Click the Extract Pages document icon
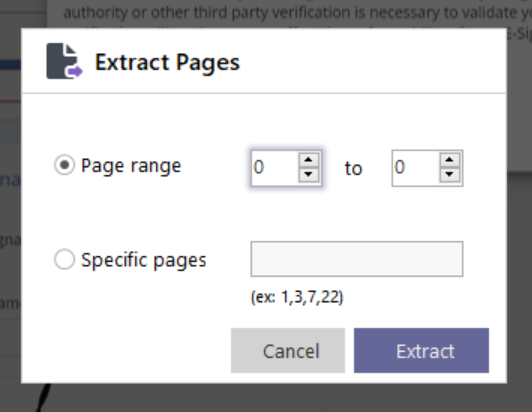The image size is (532, 412). point(64,61)
